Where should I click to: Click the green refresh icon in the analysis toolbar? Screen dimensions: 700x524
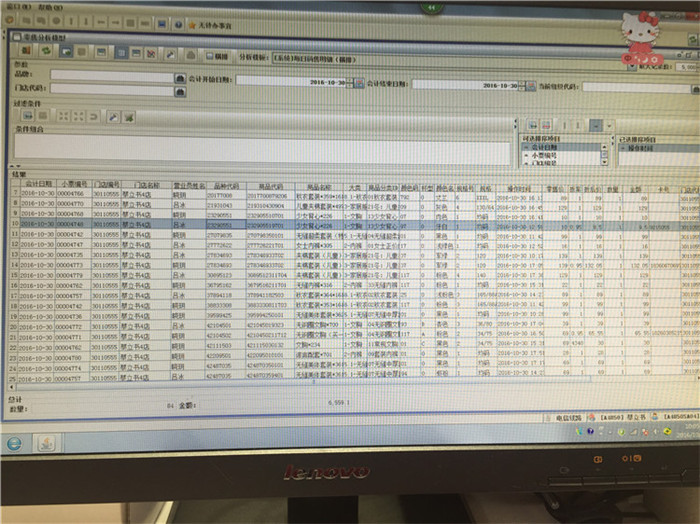point(44,52)
